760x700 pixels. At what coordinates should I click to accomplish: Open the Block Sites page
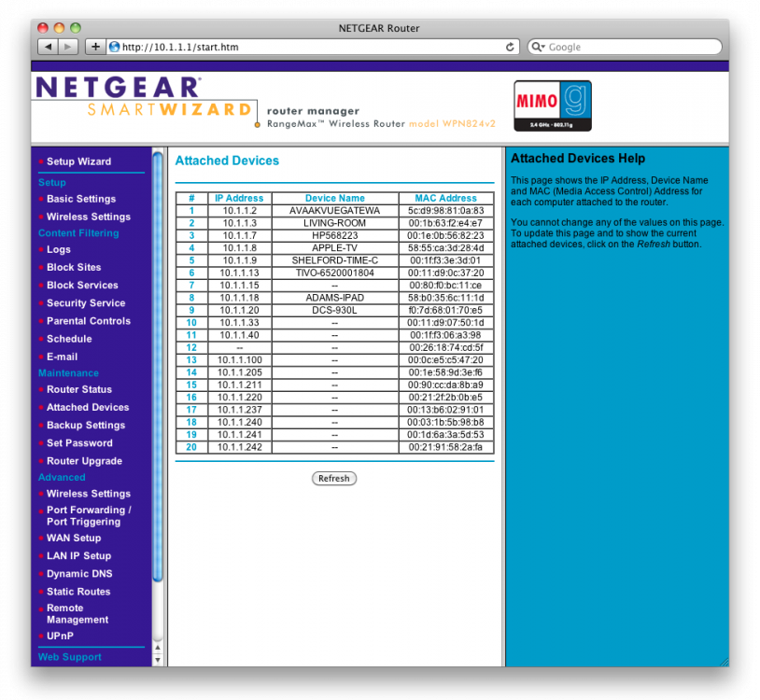pos(74,267)
